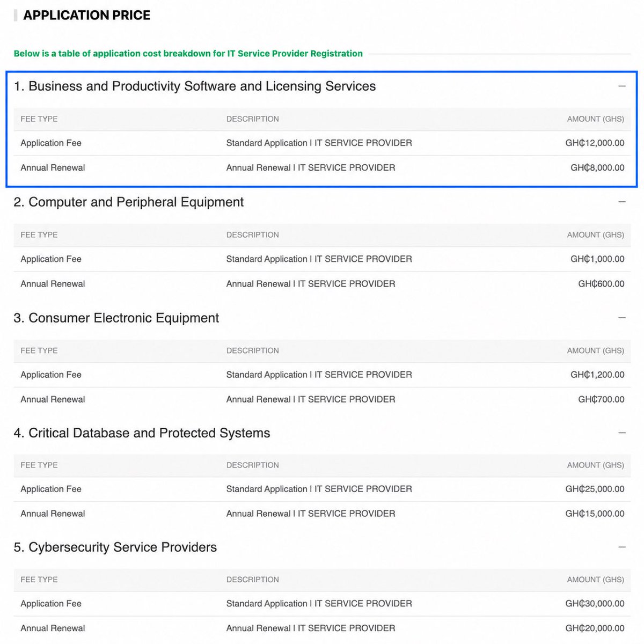Click Application Fee in Cybersecurity Service Providers table
Viewport: 644px width, 644px height.
coord(51,604)
